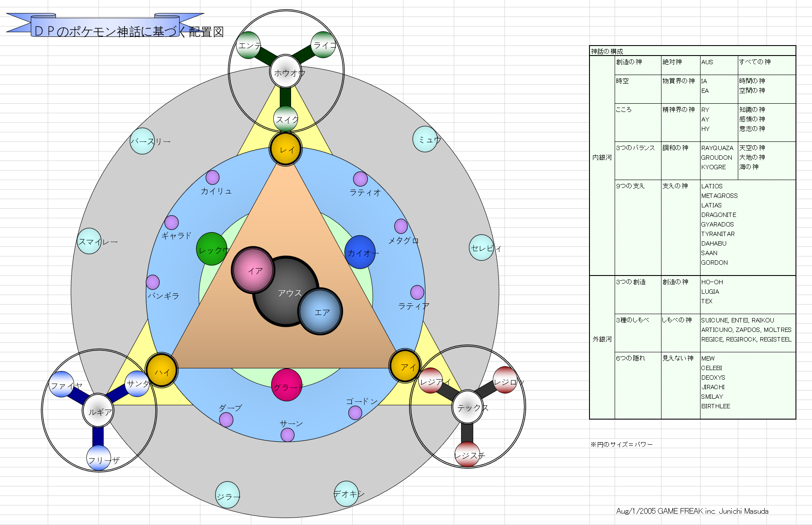The height and width of the screenshot is (525, 812).
Task: Click the 天空の神 text in table
Action: 752,148
